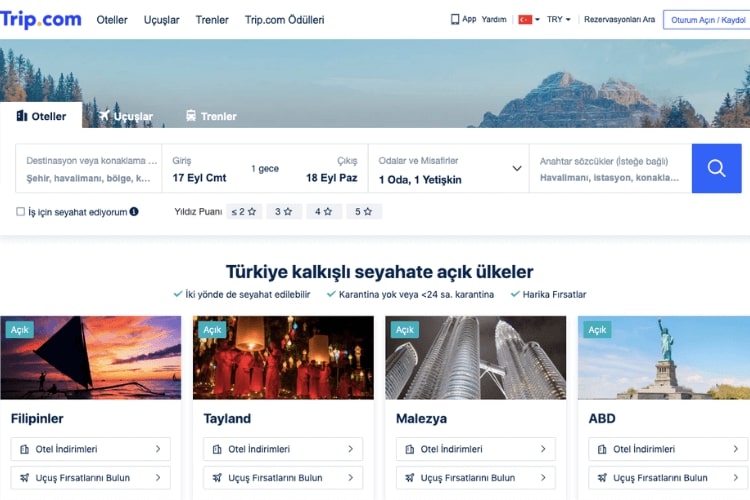Open Trenler in the top navigation
This screenshot has height=500, width=750.
[x=212, y=20]
